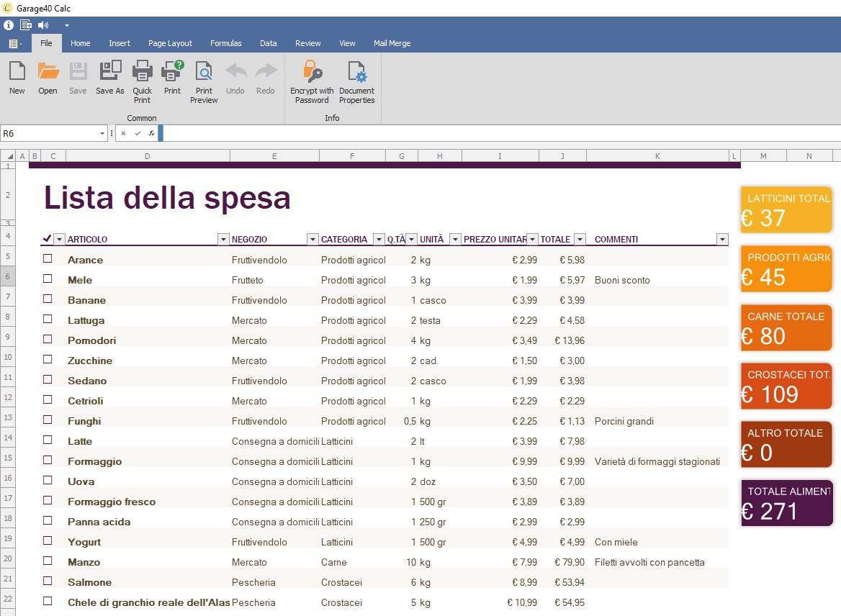Create a New spreadsheet document
This screenshot has height=616, width=841.
click(x=17, y=78)
